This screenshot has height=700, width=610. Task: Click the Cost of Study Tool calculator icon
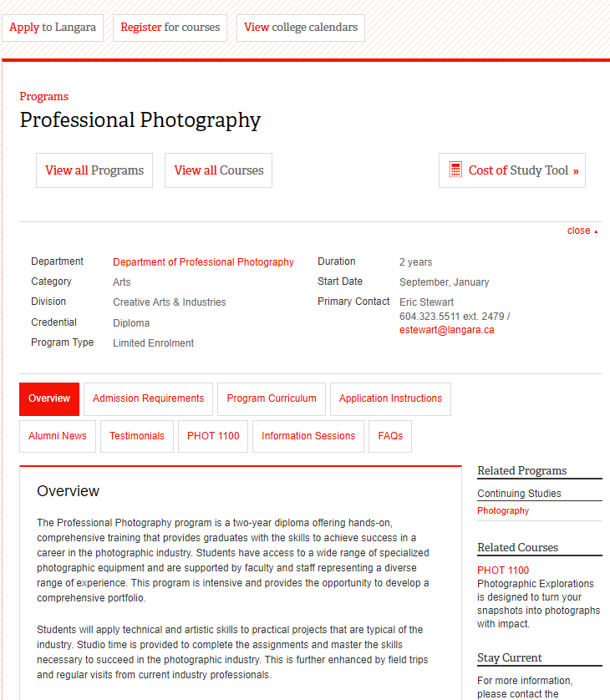point(455,170)
